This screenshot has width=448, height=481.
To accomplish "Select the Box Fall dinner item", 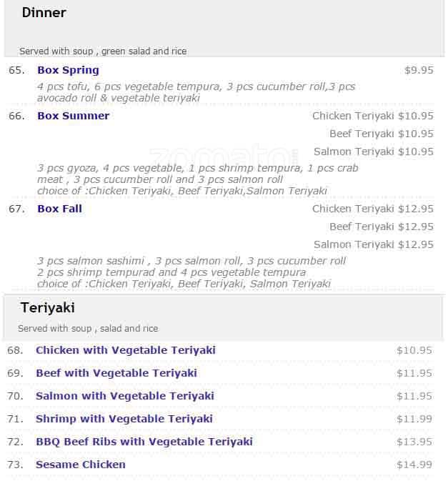I will [59, 209].
